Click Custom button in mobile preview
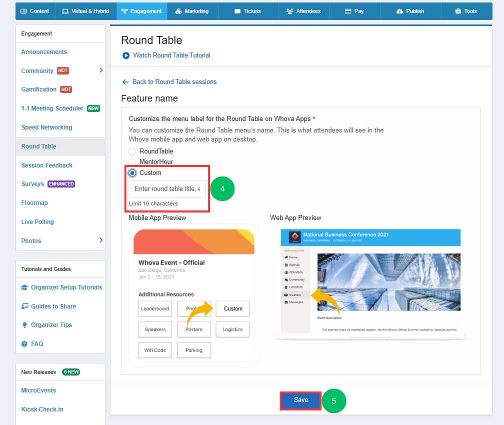Screen dimensions: 504x425 [232, 308]
